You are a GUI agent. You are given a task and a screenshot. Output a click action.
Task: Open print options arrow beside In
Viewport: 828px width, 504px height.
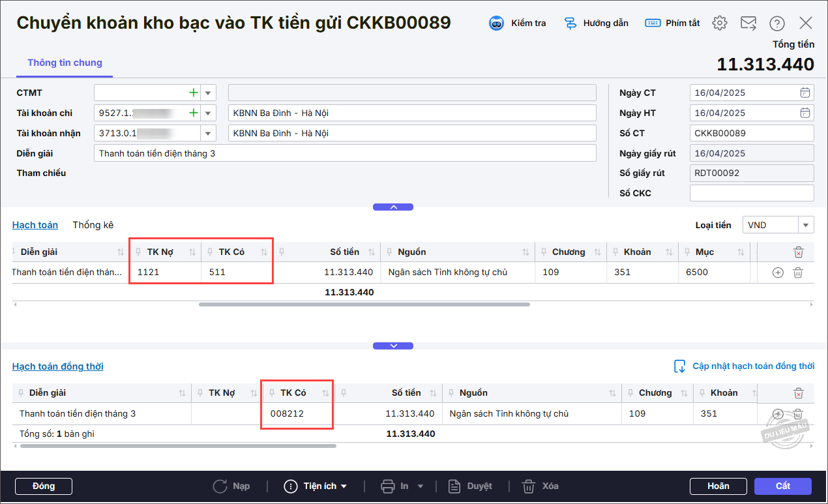(421, 486)
